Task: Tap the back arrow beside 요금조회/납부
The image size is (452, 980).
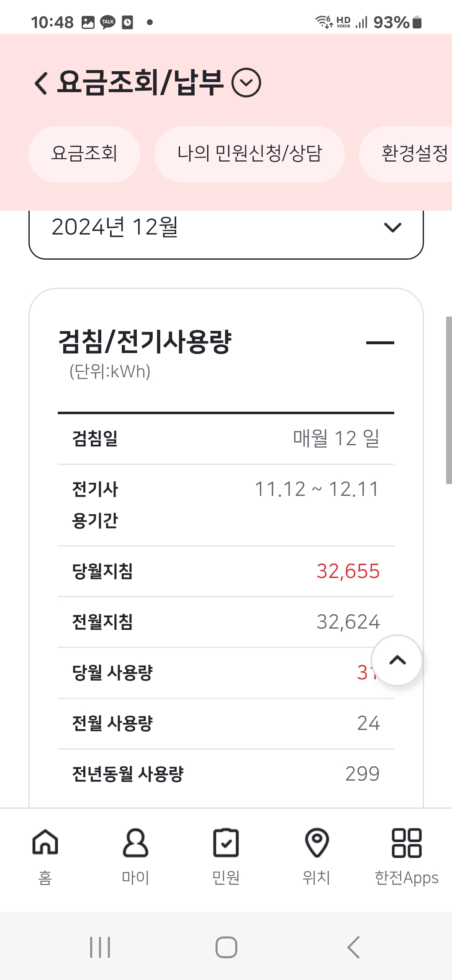Action: pos(41,83)
